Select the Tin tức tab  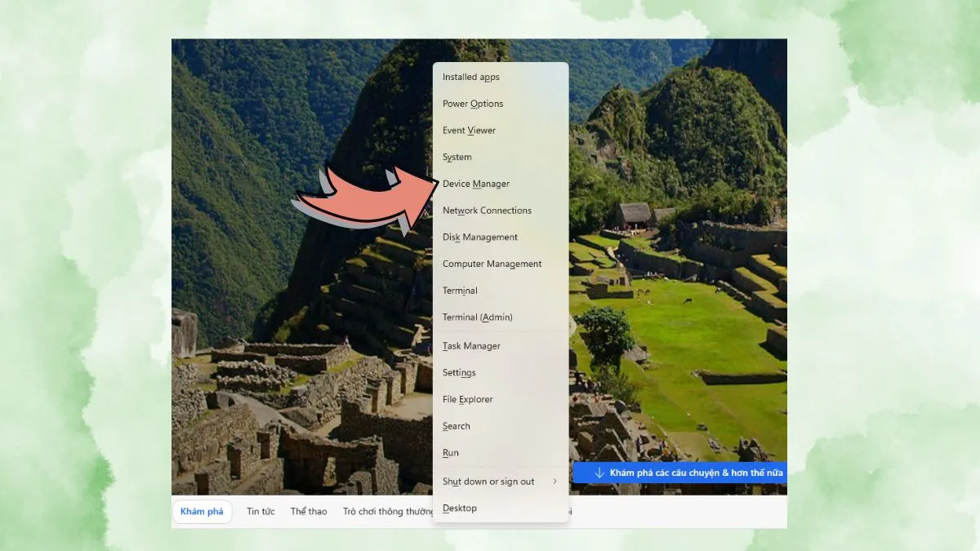pyautogui.click(x=260, y=511)
